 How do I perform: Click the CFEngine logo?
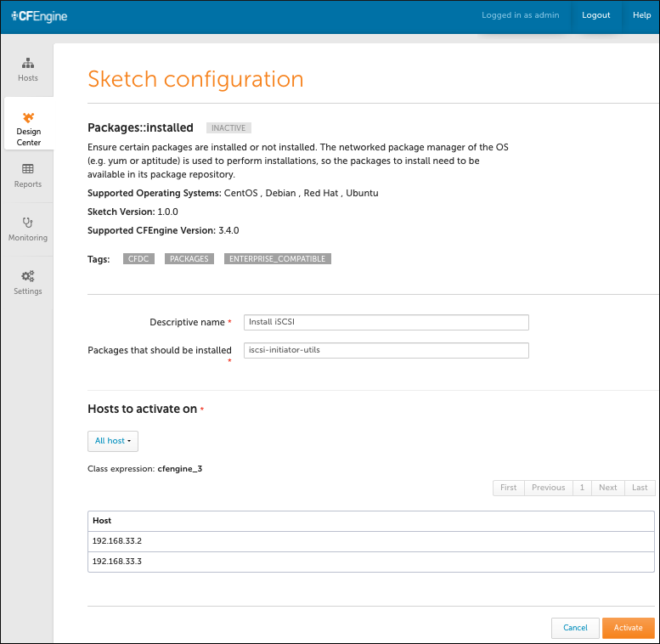pos(39,16)
